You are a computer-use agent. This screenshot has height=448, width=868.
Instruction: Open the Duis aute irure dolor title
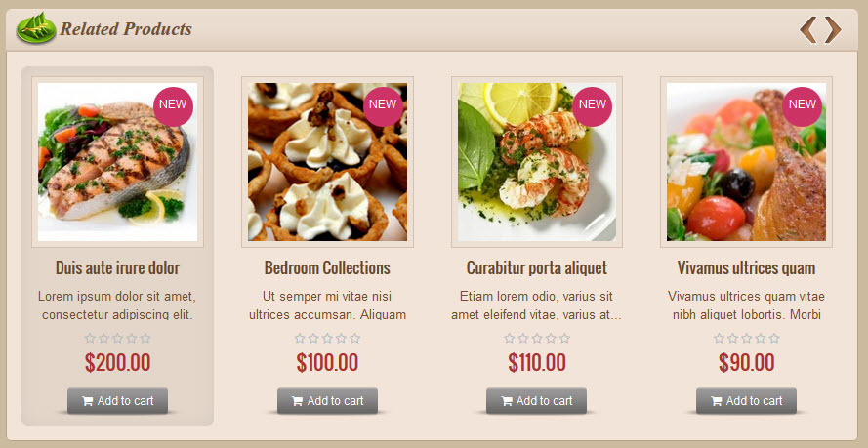click(x=117, y=268)
